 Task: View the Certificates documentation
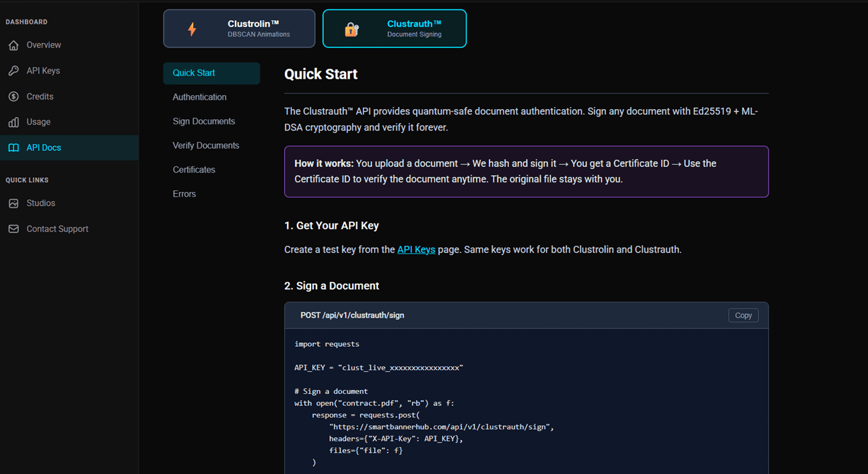click(194, 169)
